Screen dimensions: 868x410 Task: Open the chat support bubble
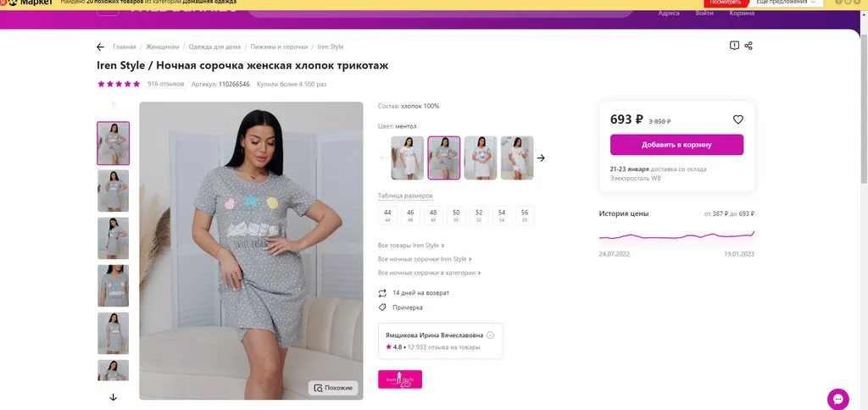point(837,398)
